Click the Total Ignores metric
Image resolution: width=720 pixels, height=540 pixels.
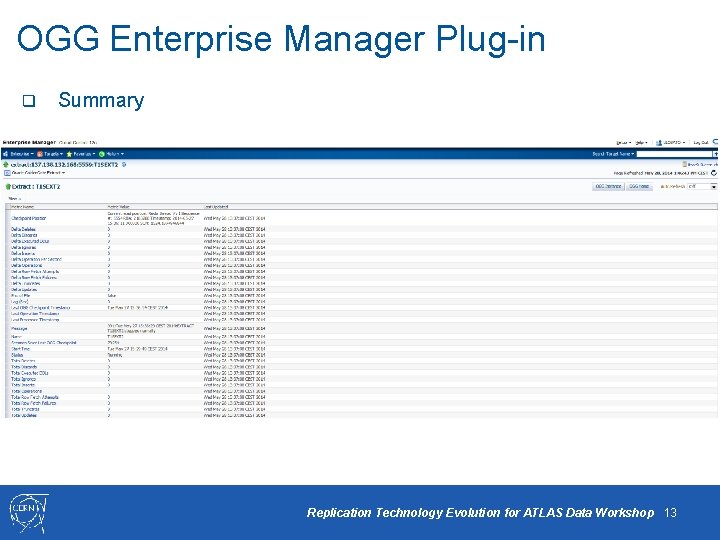click(23, 379)
